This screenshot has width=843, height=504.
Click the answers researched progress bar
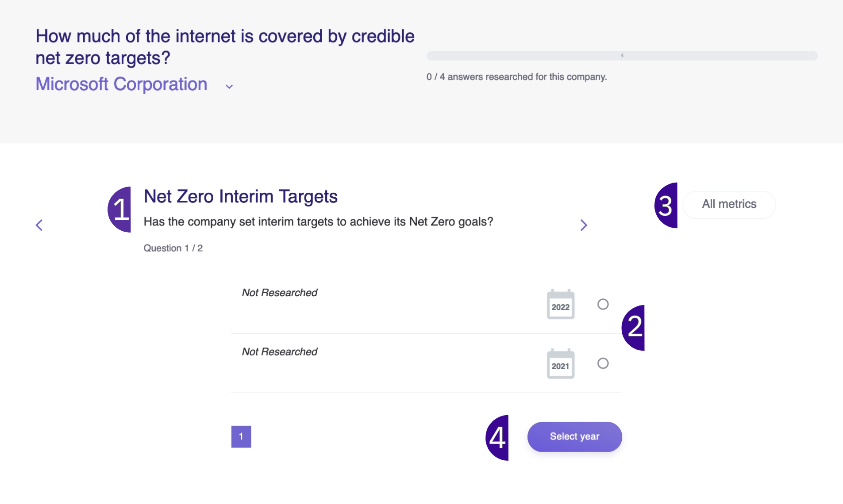(622, 56)
